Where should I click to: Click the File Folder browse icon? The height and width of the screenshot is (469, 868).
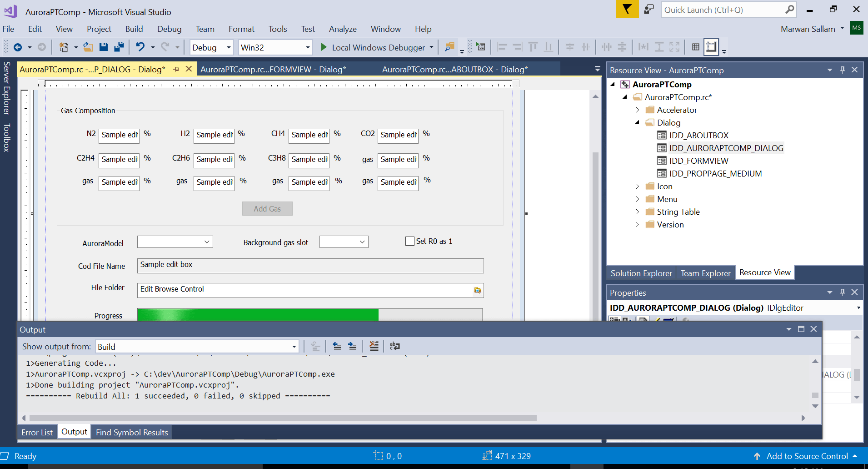tap(477, 290)
